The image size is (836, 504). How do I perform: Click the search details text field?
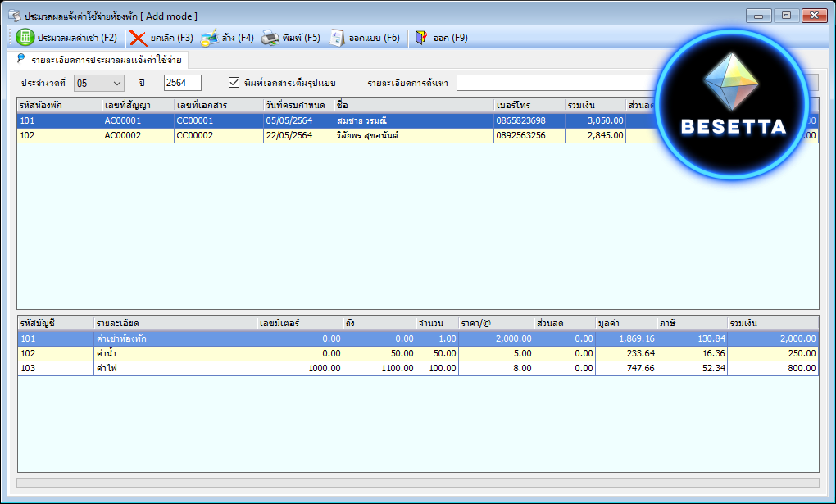point(557,83)
